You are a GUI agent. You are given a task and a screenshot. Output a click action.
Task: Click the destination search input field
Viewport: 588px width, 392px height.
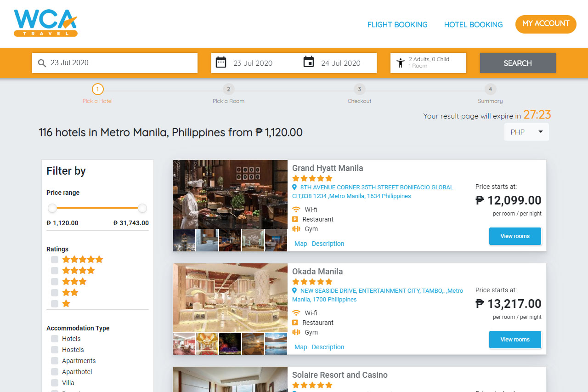point(115,63)
